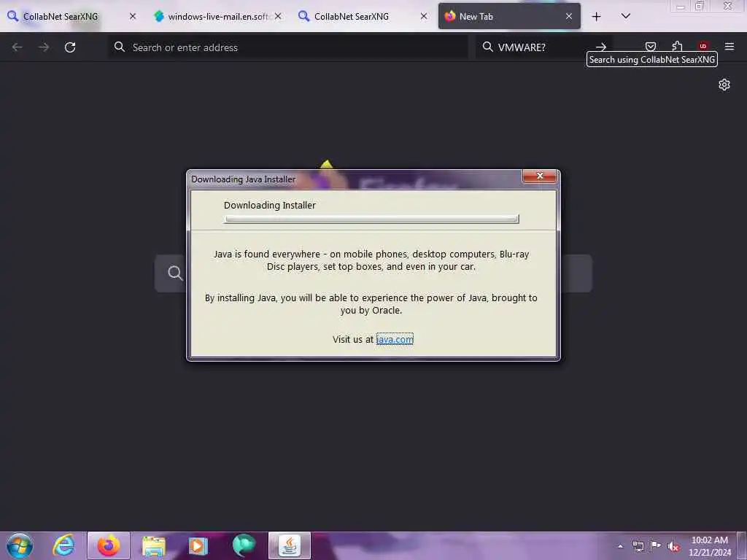Reload the current page
The width and height of the screenshot is (747, 560).
(x=70, y=47)
